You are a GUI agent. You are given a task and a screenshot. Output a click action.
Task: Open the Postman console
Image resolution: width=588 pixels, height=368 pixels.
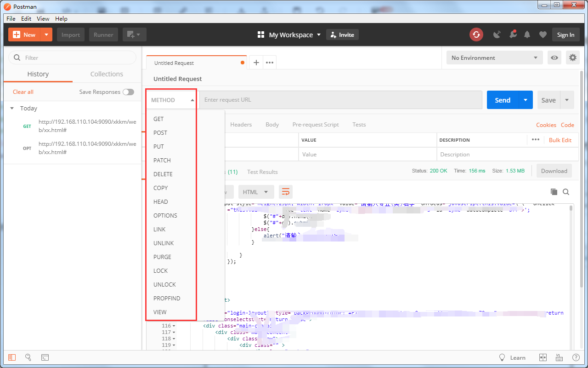(x=45, y=357)
